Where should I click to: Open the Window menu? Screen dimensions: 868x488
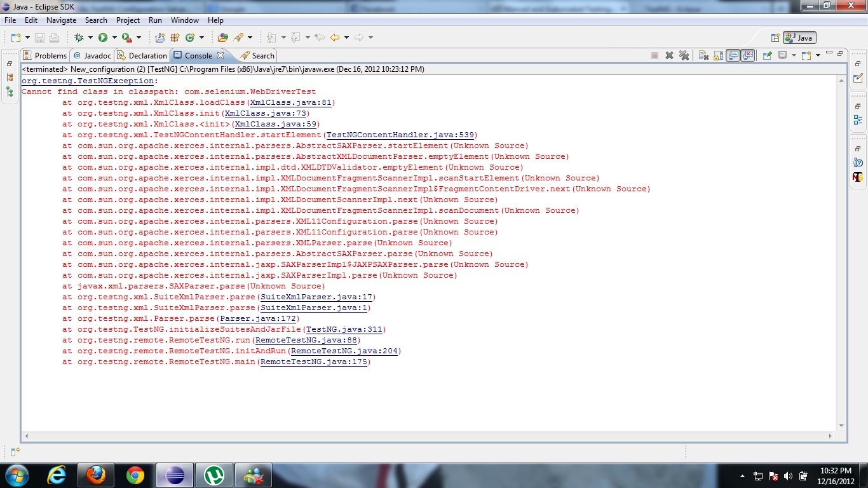[x=185, y=20]
